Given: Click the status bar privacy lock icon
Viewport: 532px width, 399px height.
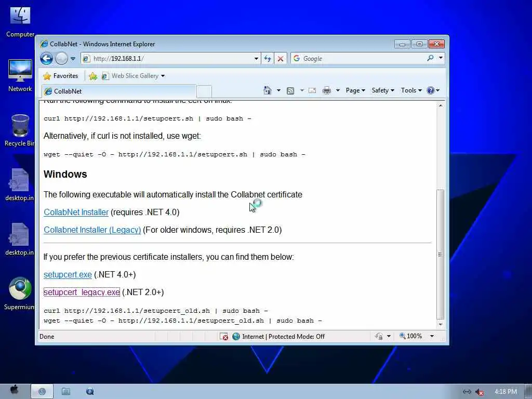Looking at the screenshot, I should 379,336.
